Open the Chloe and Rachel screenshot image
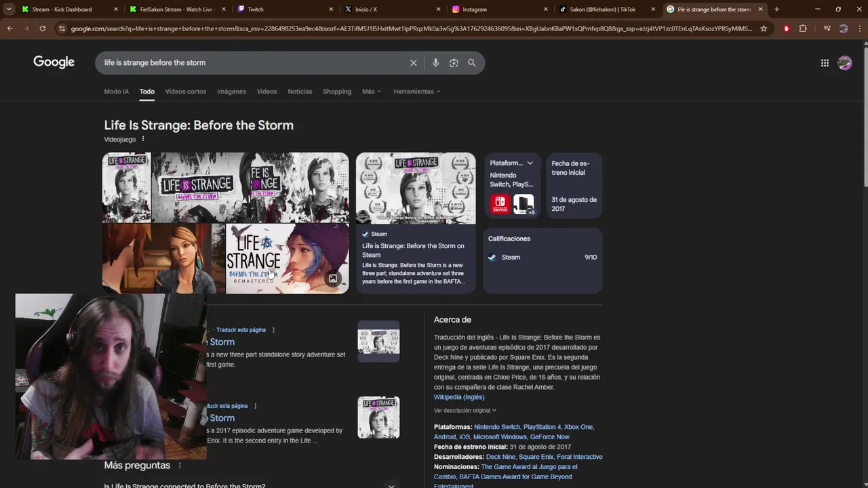This screenshot has height=488, width=868. tap(163, 258)
